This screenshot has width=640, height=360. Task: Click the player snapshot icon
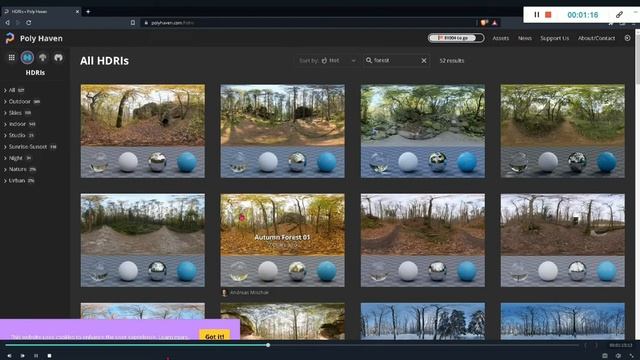click(x=605, y=356)
